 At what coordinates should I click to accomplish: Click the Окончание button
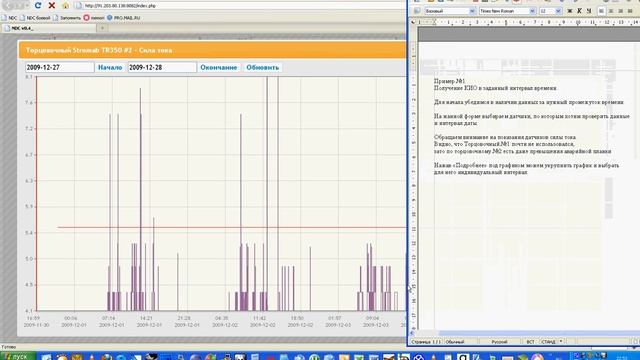click(218, 67)
